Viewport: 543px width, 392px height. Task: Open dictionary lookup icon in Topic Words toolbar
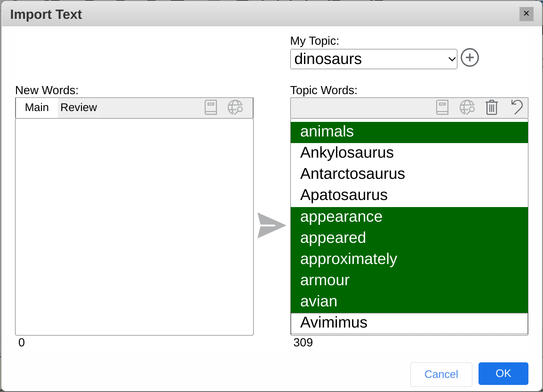[x=442, y=107]
